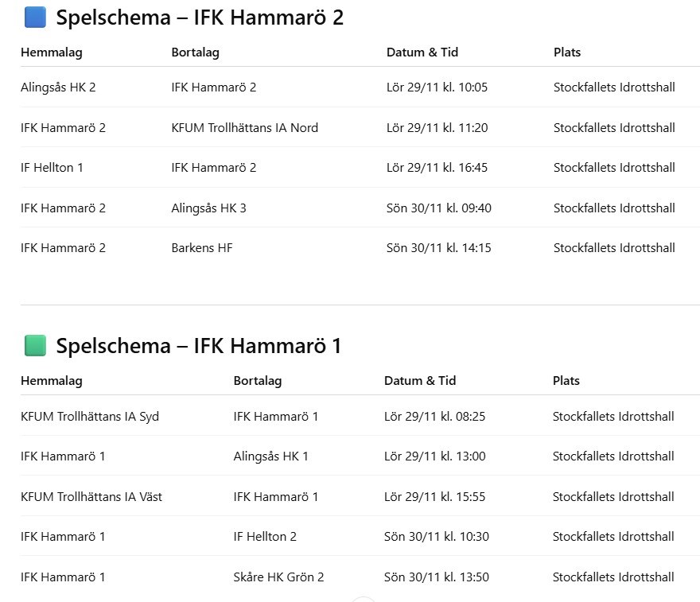Click the IF Hellton 1 home team cell
700x602 pixels.
pos(52,168)
